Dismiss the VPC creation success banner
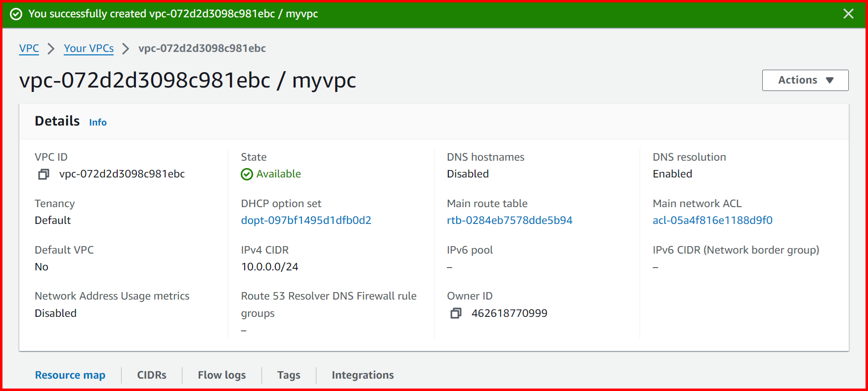Screen dimensions: 868x391 [x=849, y=13]
